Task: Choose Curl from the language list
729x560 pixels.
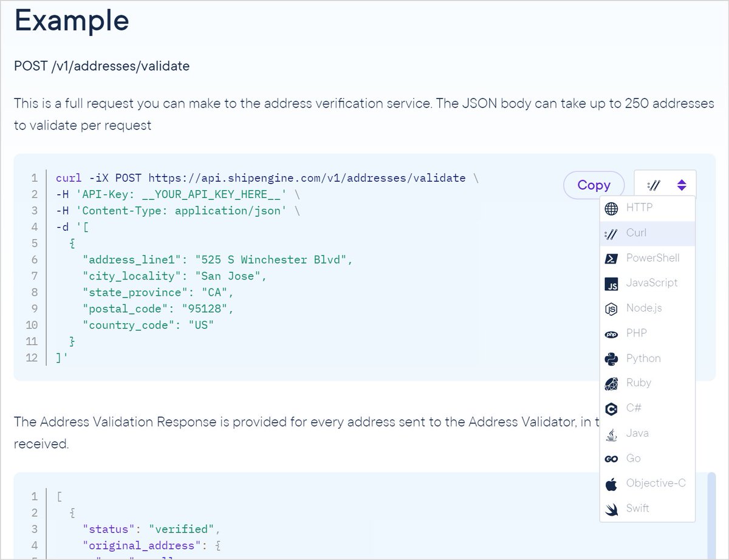Action: tap(648, 233)
